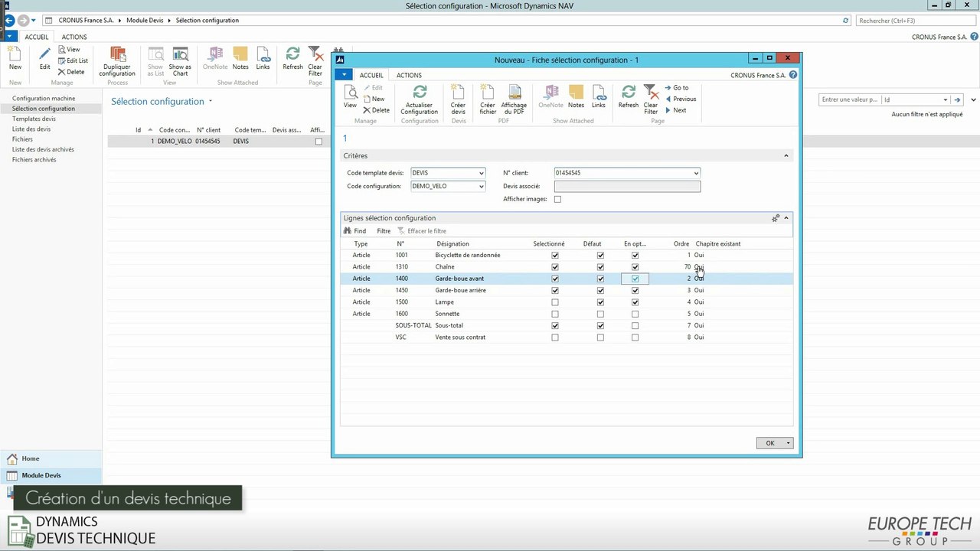Click Ordre value 70 for Chaîne
This screenshot has height=551, width=980.
coord(687,267)
